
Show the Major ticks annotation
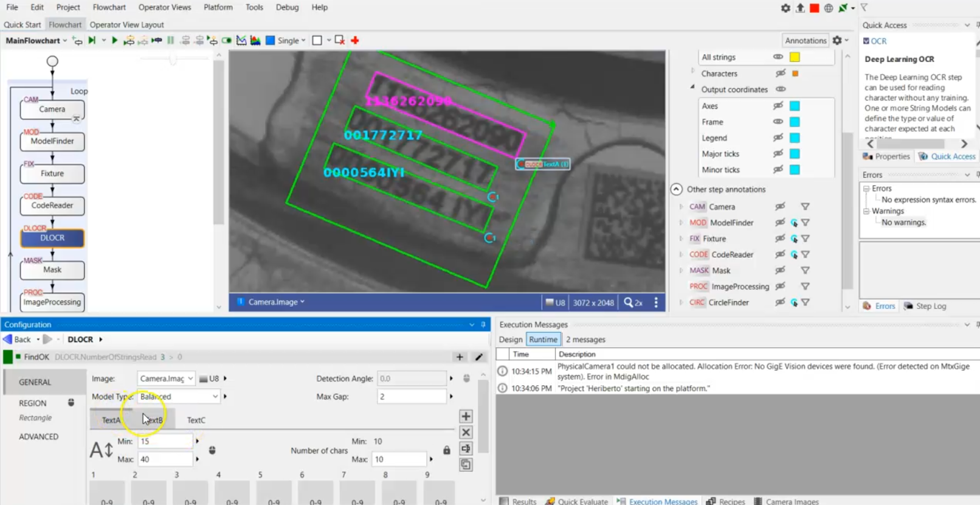[x=778, y=154]
